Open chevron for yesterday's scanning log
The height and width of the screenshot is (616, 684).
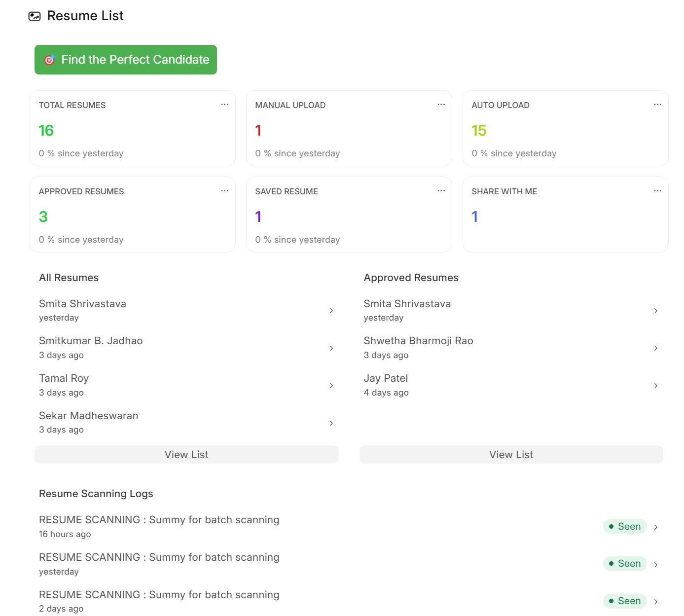tap(656, 565)
